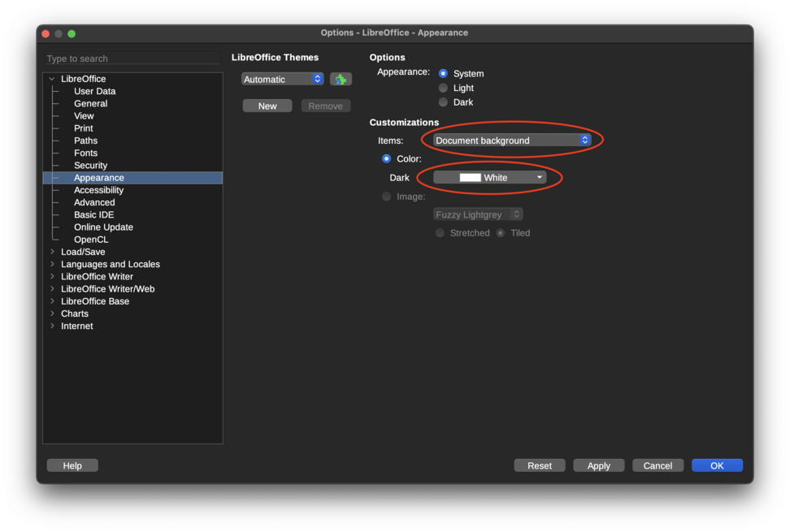This screenshot has width=790, height=532.
Task: Click the green puzzle extension icon beside Automatic
Action: click(341, 78)
